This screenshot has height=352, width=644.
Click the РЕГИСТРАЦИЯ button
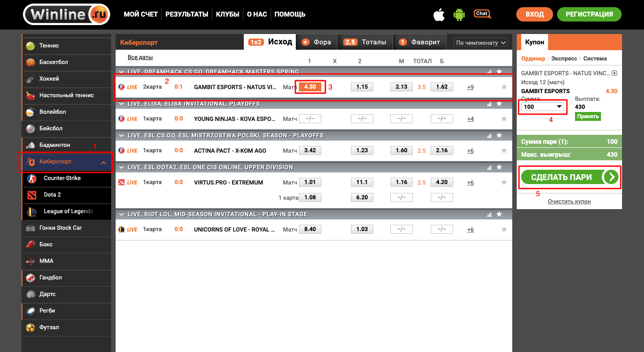tap(589, 14)
